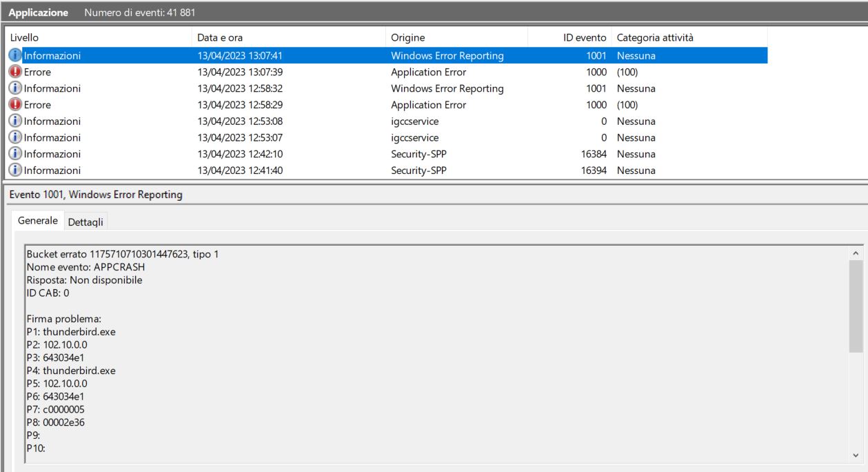Screen dimensions: 868x472
Task: Click the info icon of the 13:07:41 event
Action: tap(15, 56)
